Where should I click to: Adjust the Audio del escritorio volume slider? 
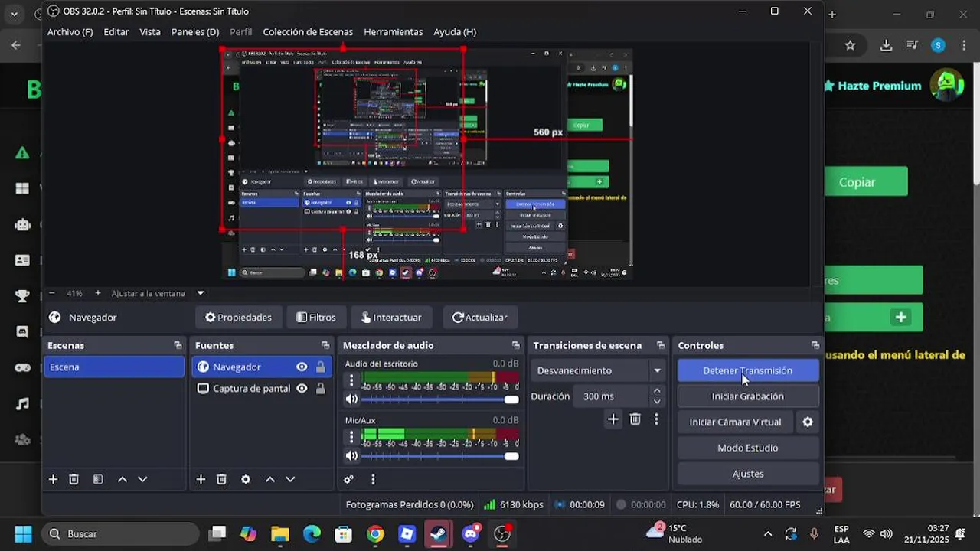(439, 399)
